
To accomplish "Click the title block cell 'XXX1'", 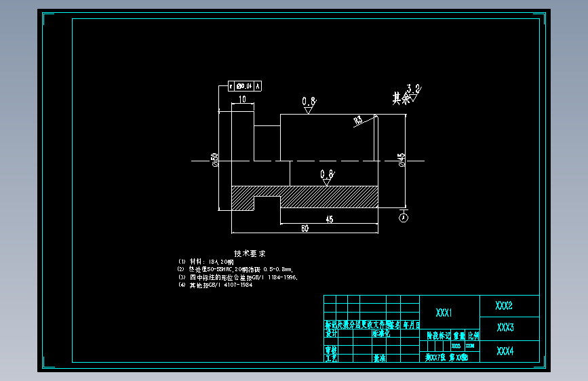I will pos(444,313).
